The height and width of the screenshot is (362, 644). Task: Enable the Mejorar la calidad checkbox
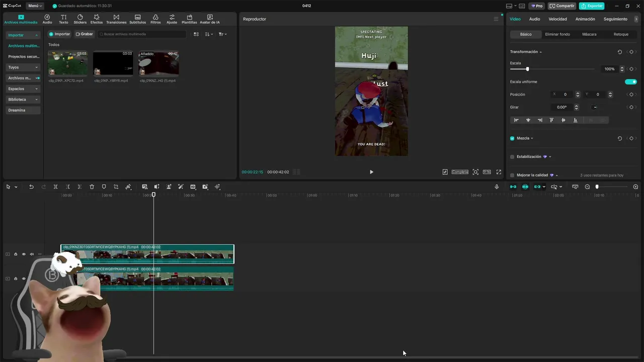point(512,175)
